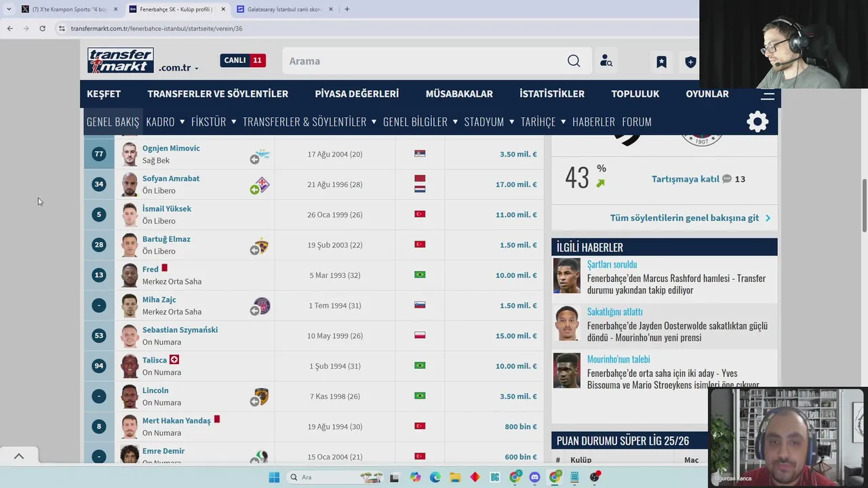
Task: Click the red card icon beside Fred
Action: (x=164, y=268)
